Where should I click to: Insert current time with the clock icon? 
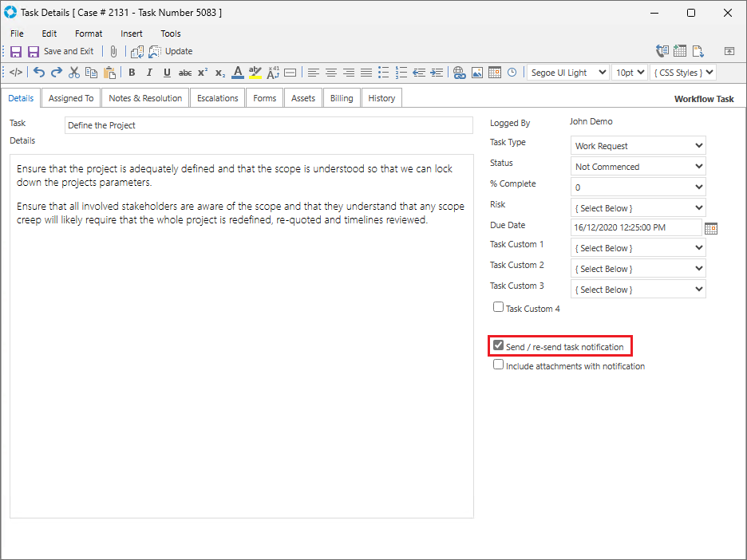(x=512, y=73)
